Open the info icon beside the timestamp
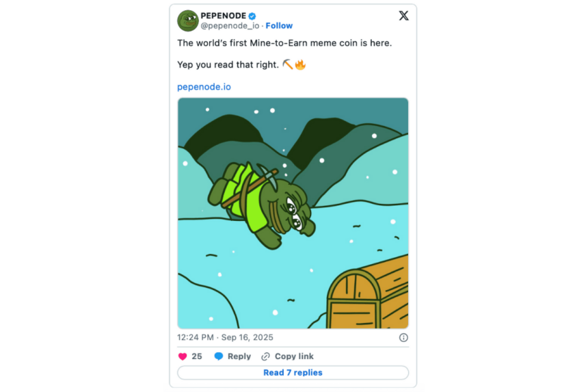 [403, 337]
